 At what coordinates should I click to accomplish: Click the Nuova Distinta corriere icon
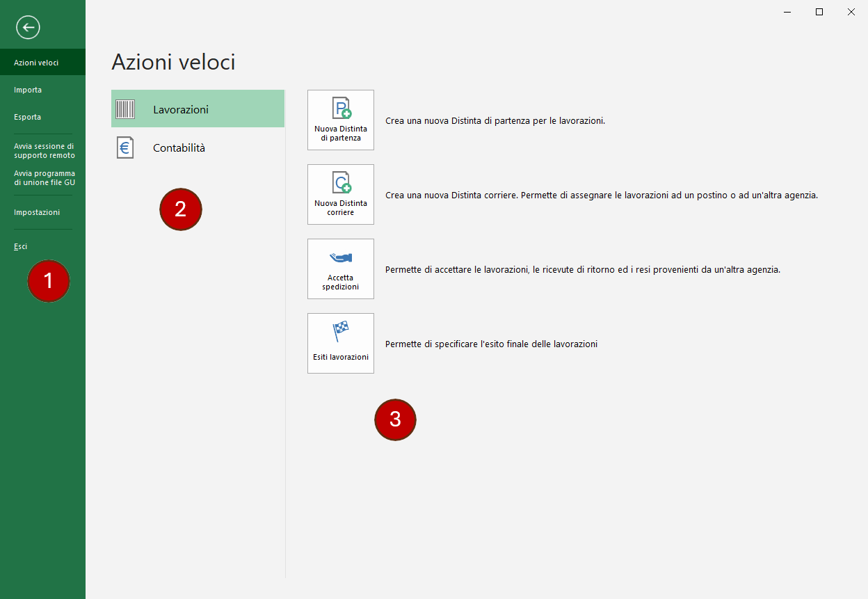(341, 184)
